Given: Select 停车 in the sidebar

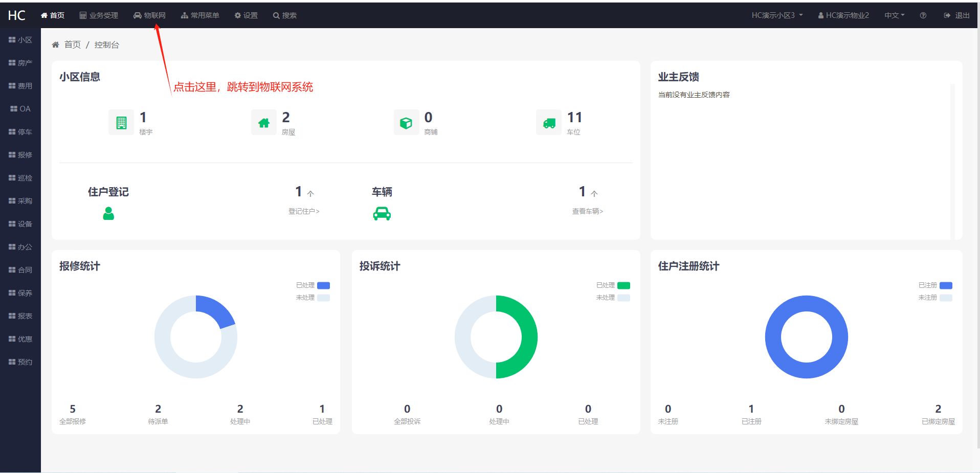Looking at the screenshot, I should click(20, 132).
